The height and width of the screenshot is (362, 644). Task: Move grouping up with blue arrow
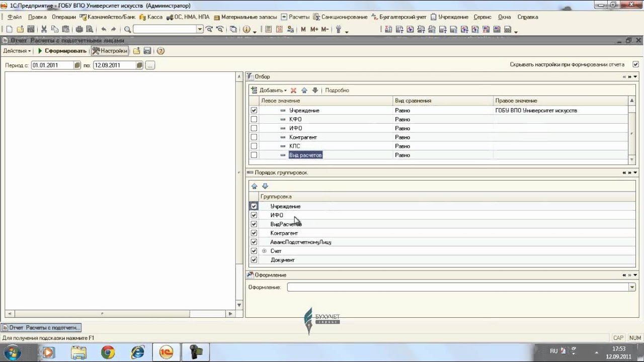point(254,186)
